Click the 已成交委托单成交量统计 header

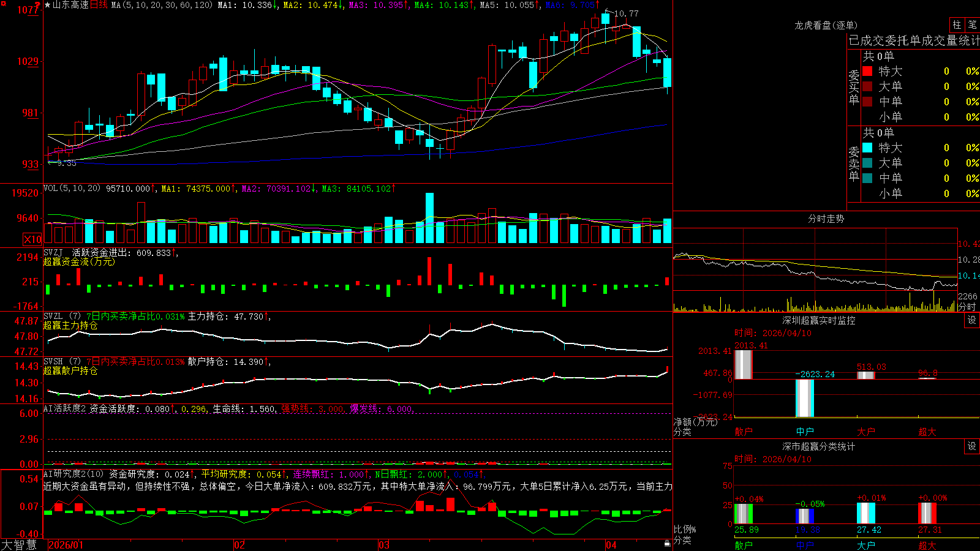(914, 40)
